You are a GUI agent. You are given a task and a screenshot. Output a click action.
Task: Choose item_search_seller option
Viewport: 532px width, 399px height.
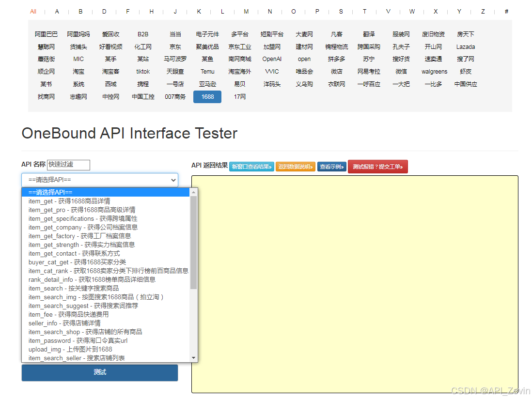pos(106,358)
